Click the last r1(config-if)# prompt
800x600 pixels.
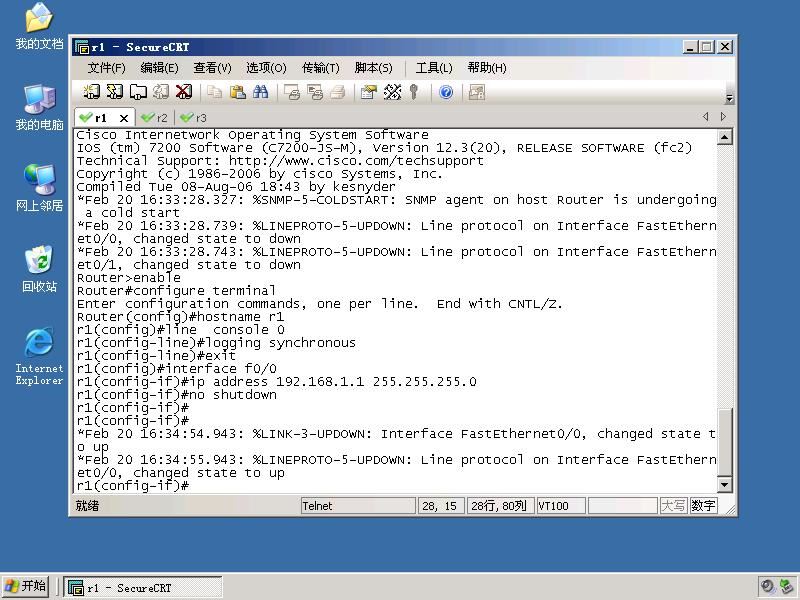pos(133,485)
